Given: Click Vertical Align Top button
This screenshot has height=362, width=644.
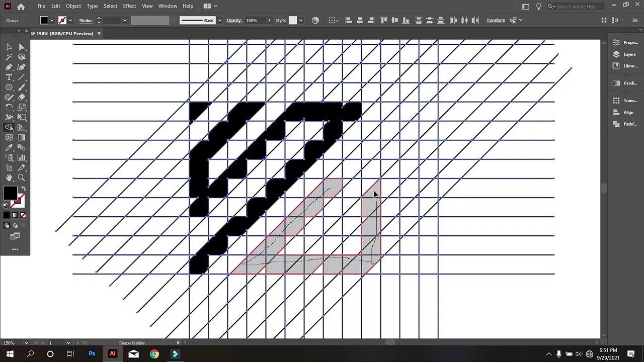Looking at the screenshot, I should tap(384, 20).
